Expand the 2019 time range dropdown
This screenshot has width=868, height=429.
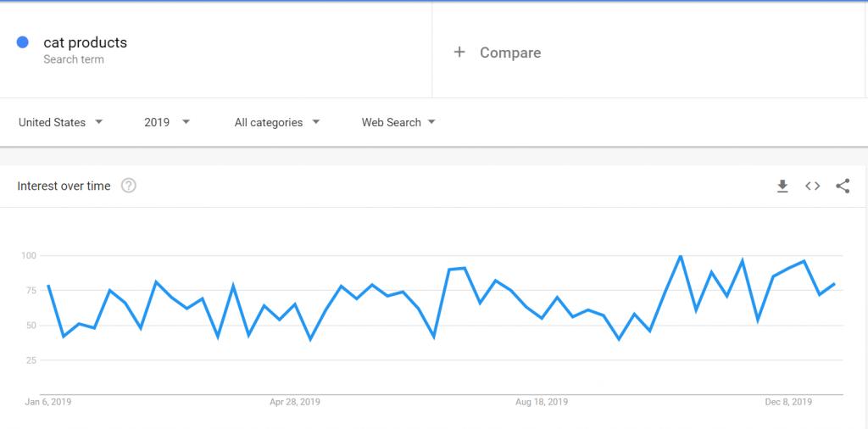pyautogui.click(x=167, y=122)
